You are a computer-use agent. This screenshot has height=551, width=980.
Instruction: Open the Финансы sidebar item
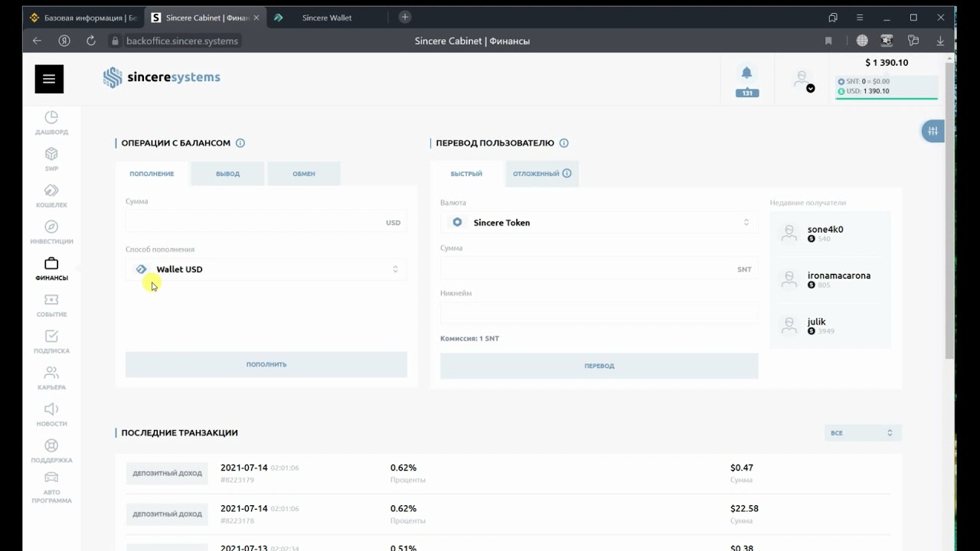point(51,269)
